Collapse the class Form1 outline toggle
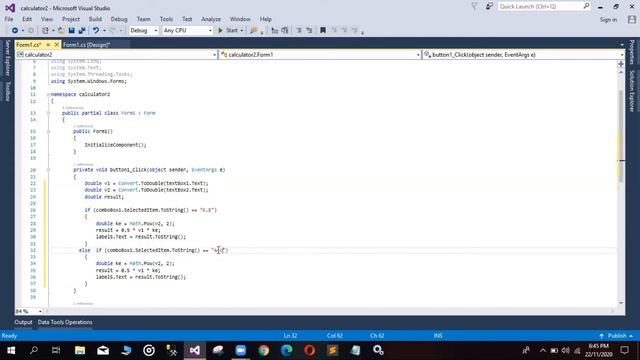This screenshot has height=360, width=640. (x=48, y=113)
